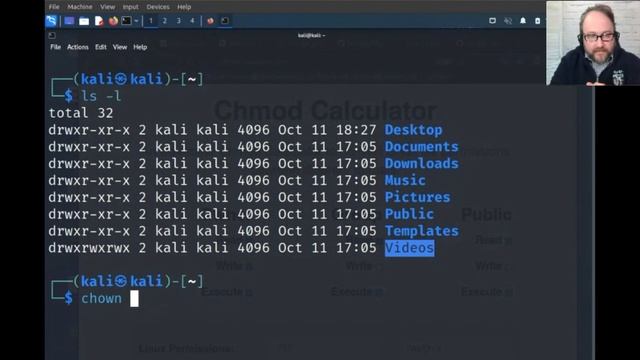Open the text editor panel launcher
This screenshot has height=360, width=640.
pos(99,21)
